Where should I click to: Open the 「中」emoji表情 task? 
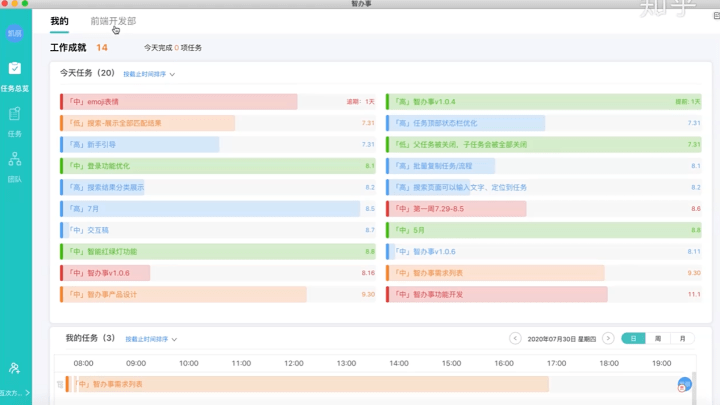tap(180, 102)
